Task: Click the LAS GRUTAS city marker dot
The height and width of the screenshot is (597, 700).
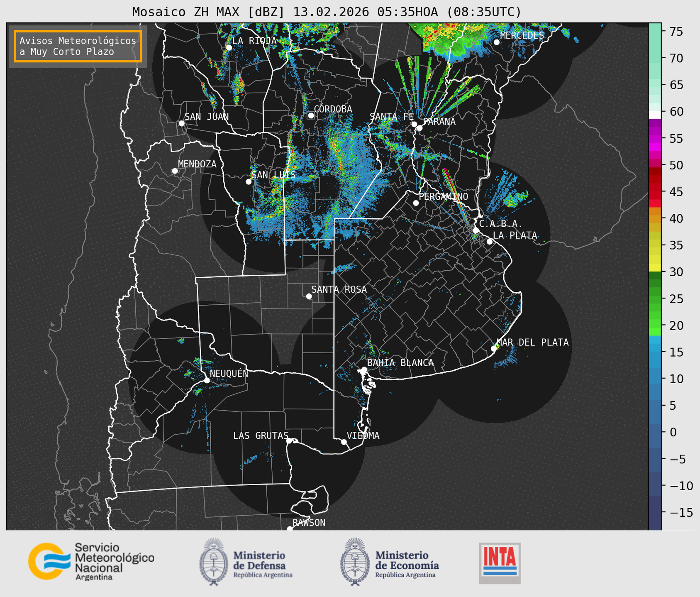Action: [289, 440]
